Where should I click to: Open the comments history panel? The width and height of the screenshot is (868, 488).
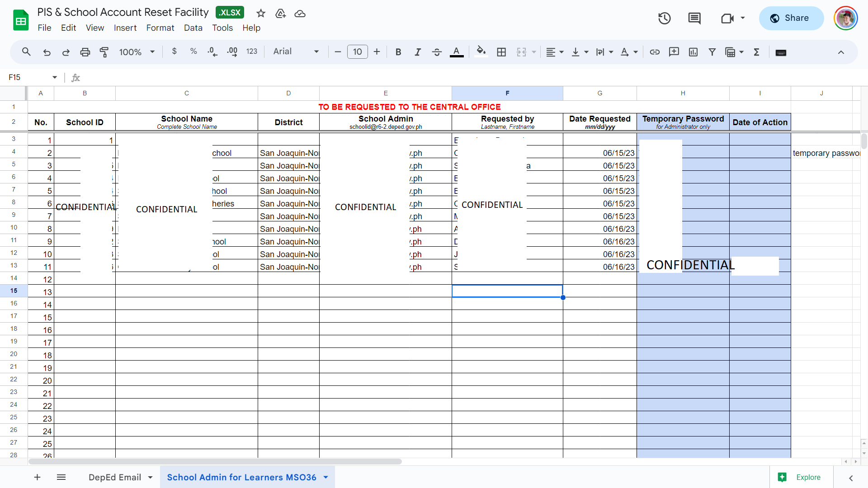[x=694, y=18]
